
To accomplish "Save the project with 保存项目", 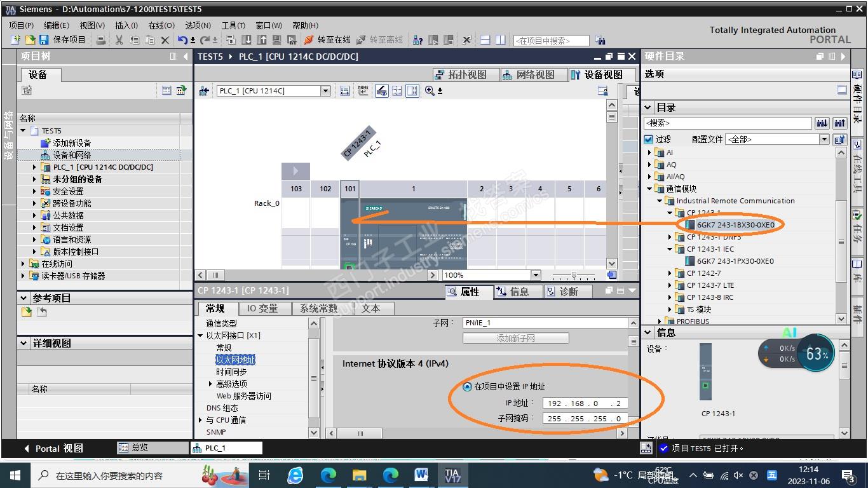I will [63, 40].
